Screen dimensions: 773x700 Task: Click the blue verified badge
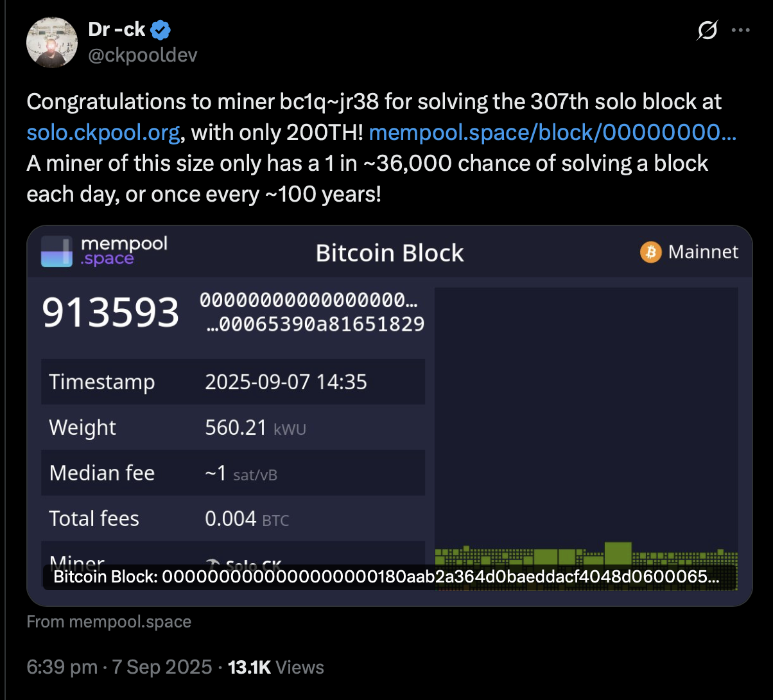[x=161, y=30]
